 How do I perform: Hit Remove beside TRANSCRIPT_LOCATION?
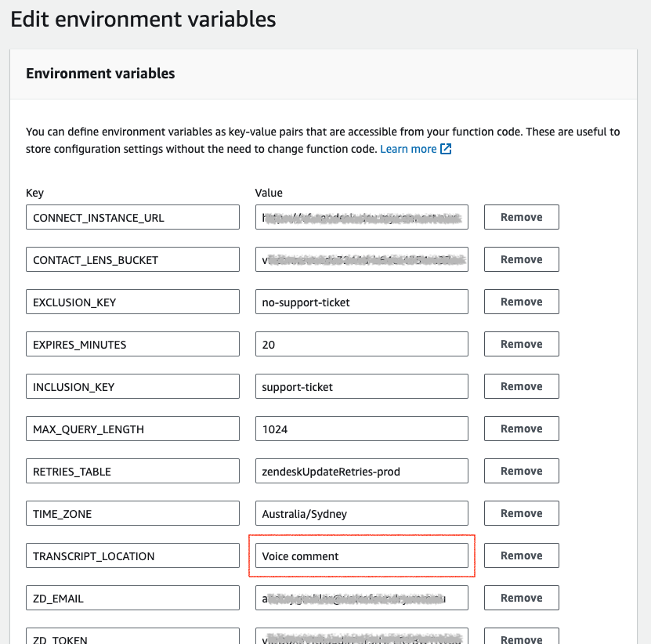tap(521, 555)
